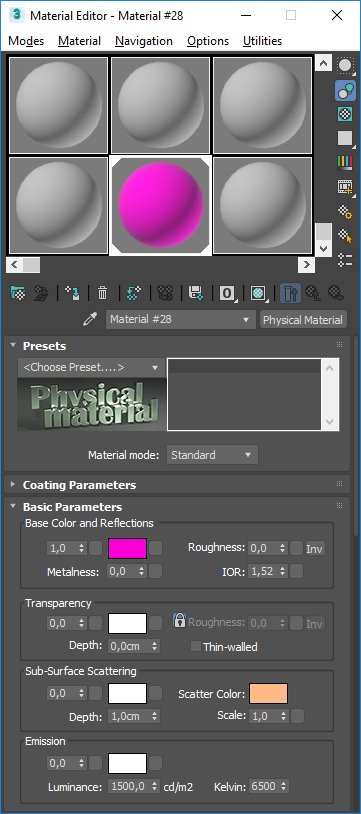Open the Navigation menu
The width and height of the screenshot is (361, 814).
coord(144,41)
